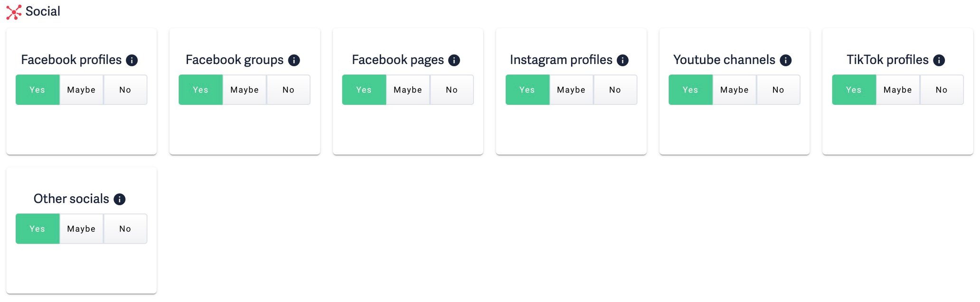
Task: Switch Instagram profiles to Maybe
Action: 571,90
